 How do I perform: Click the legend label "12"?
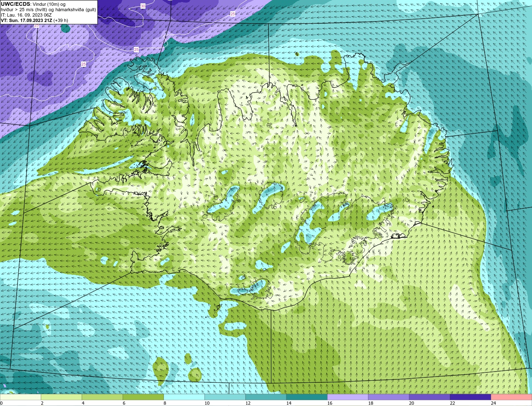248,403
